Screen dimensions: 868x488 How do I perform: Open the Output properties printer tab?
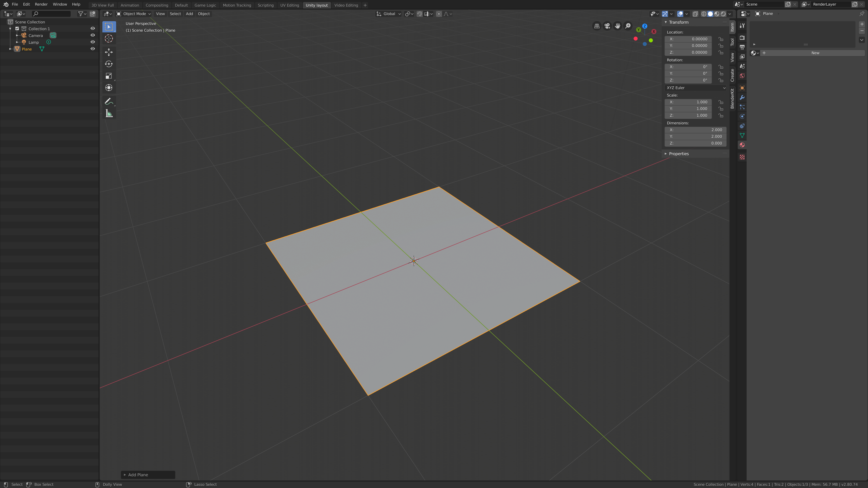[742, 47]
